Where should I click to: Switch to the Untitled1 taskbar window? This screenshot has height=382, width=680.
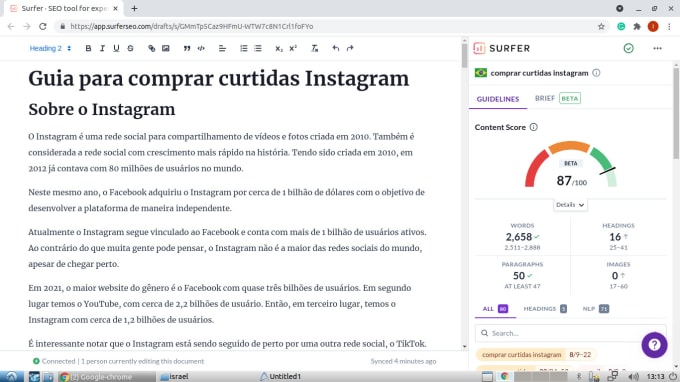(x=281, y=376)
